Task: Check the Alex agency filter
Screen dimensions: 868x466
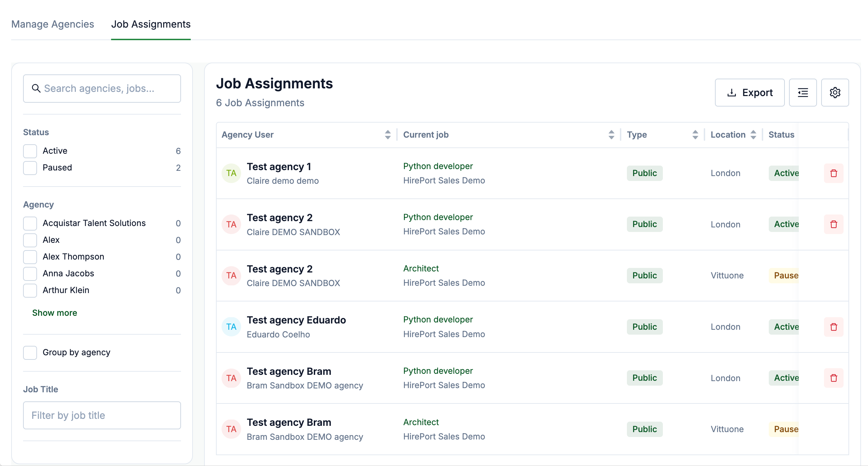Action: tap(30, 240)
